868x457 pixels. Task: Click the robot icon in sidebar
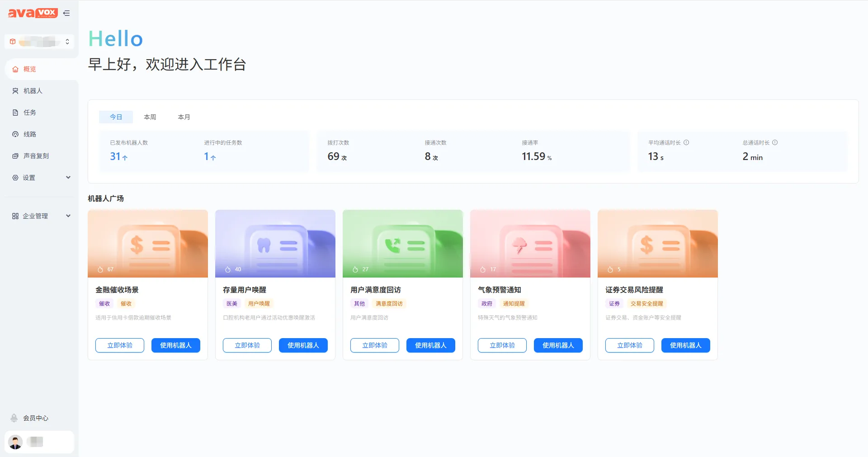15,91
